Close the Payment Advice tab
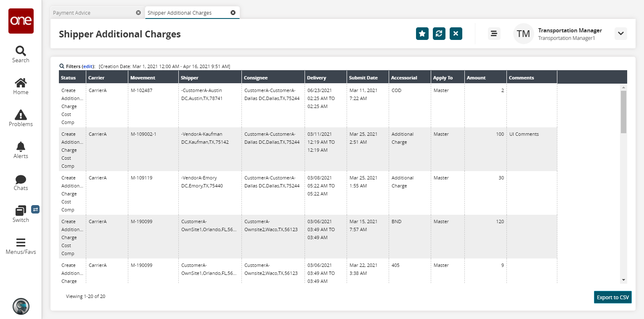Image resolution: width=644 pixels, height=319 pixels. tap(138, 13)
